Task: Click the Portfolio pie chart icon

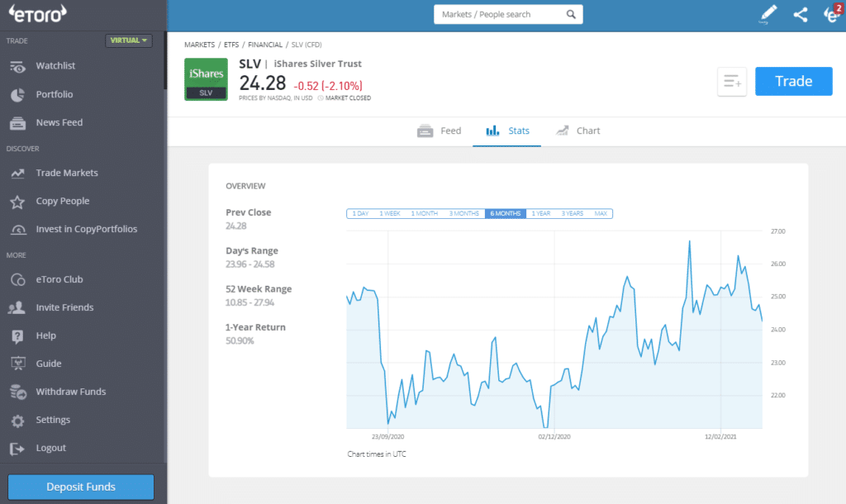Action: pos(17,95)
